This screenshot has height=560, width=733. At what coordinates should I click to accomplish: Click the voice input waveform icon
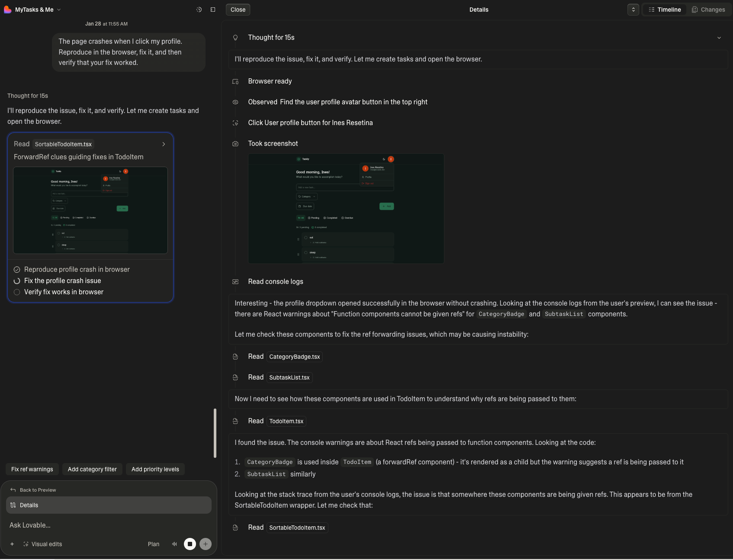174,544
